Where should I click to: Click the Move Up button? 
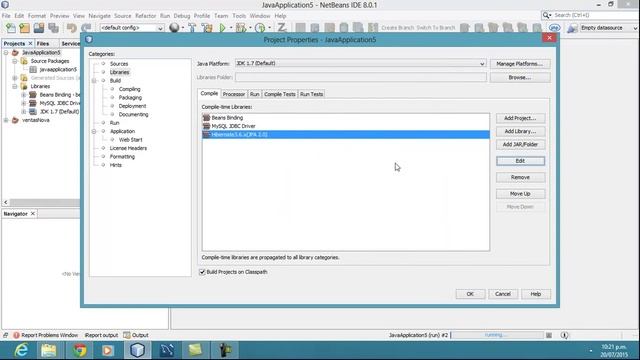520,194
